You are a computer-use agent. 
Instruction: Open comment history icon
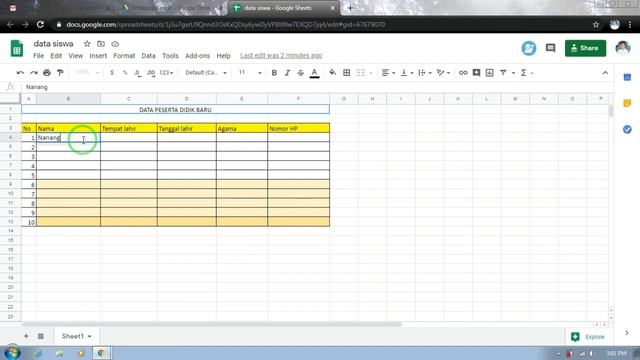[551, 48]
